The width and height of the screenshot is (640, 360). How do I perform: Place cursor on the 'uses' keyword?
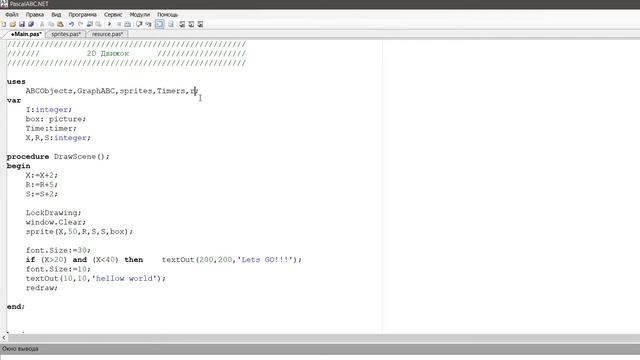pos(16,82)
